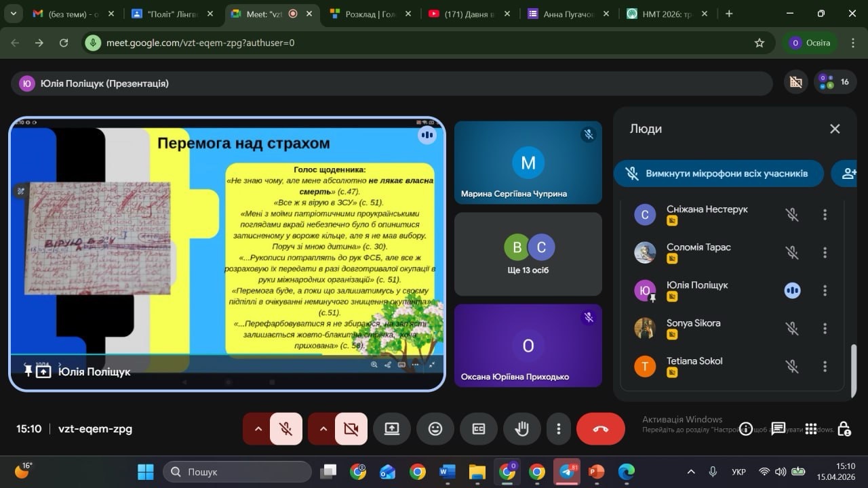Click Вимкнути мікрофони всіх учасників button
Viewport: 868px width, 488px height.
[718, 174]
